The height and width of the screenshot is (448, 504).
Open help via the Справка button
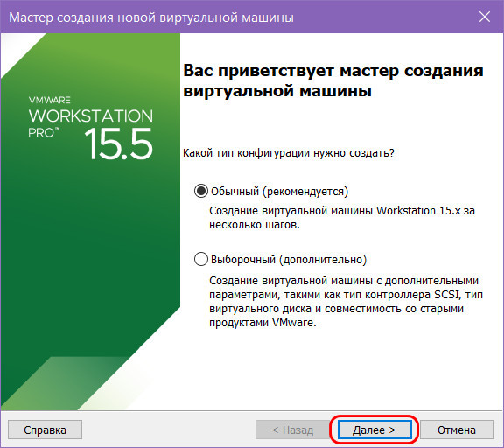pyautogui.click(x=45, y=430)
